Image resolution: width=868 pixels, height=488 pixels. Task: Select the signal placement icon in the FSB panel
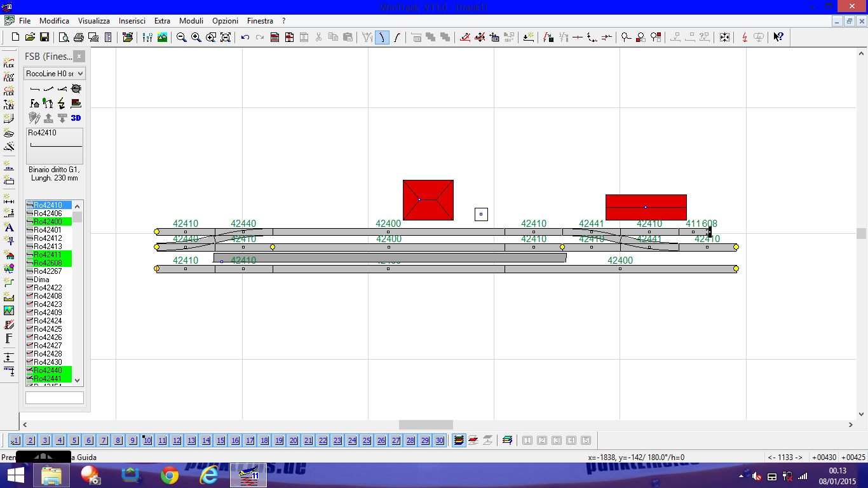(x=46, y=103)
